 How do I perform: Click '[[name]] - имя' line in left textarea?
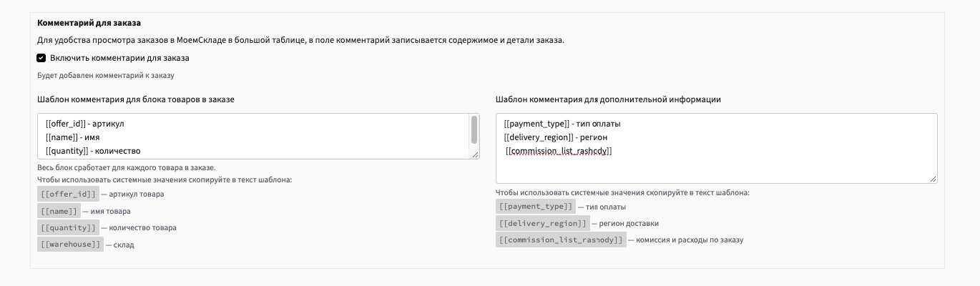tap(72, 137)
